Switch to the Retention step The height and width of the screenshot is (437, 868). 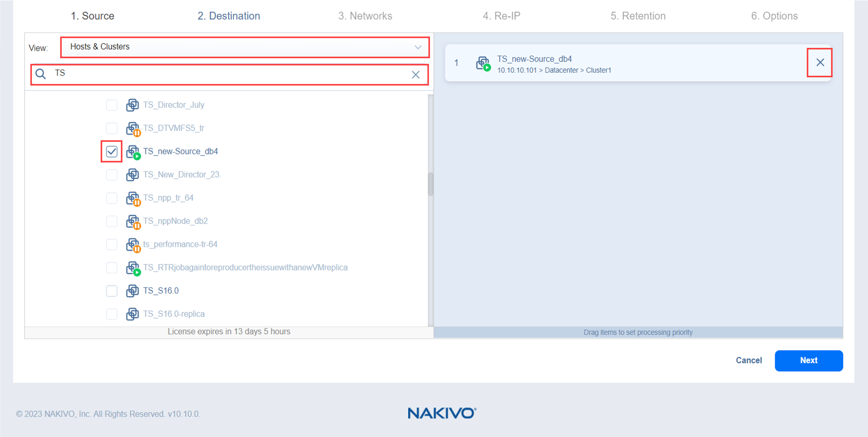(x=638, y=16)
